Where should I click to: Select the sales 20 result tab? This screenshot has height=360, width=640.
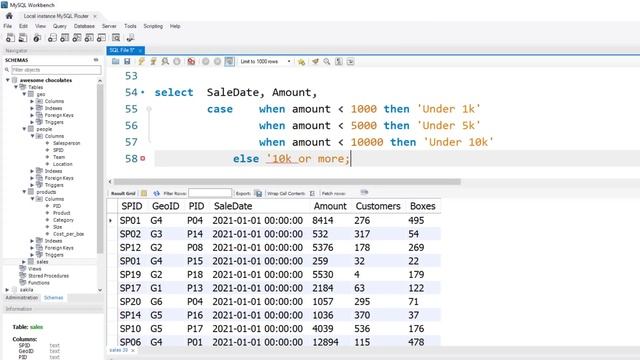pos(119,350)
